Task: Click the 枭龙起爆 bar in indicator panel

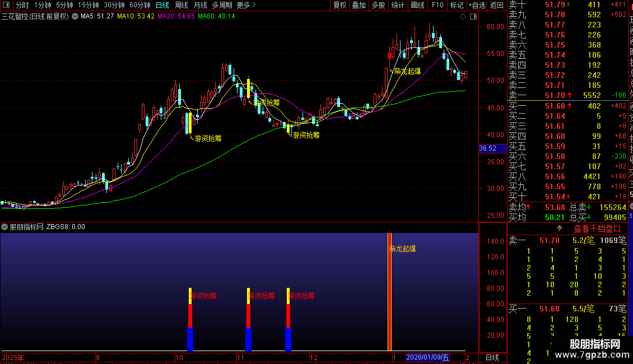Action: [389, 292]
